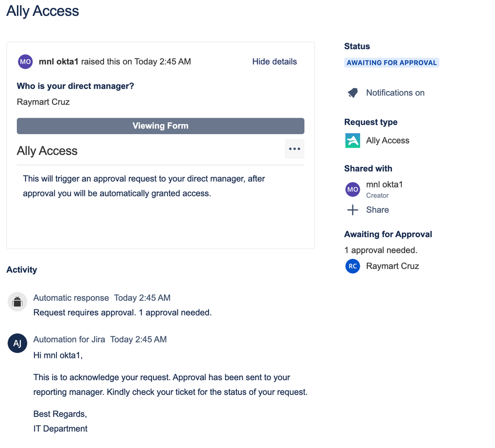Image resolution: width=495 pixels, height=448 pixels.
Task: Click the Ally Access request type label
Action: (387, 141)
